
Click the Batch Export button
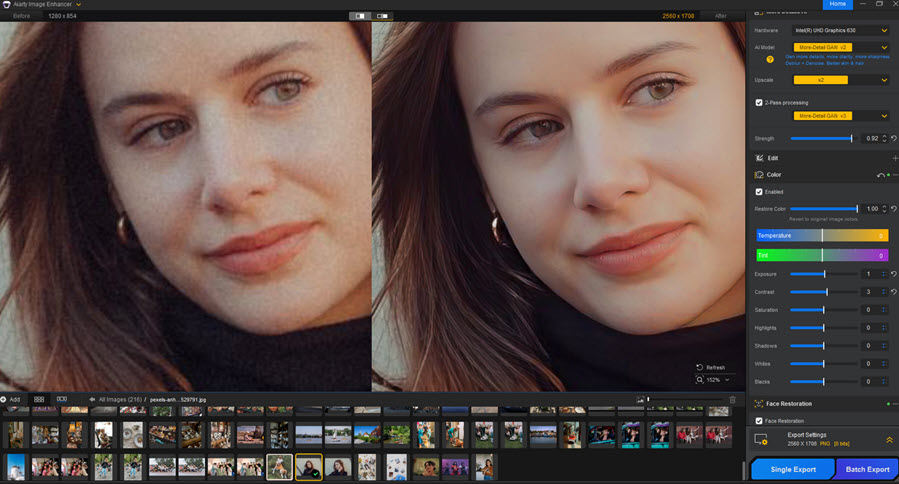867,469
